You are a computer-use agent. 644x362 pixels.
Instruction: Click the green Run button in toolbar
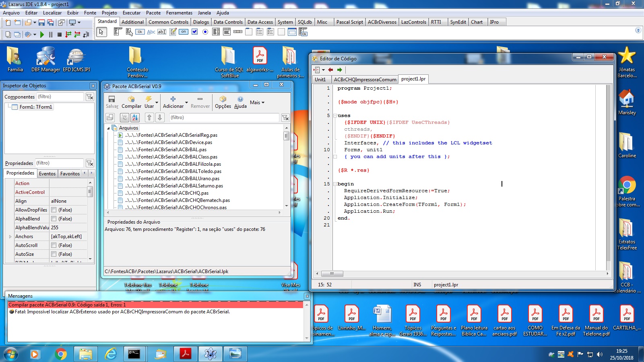42,35
